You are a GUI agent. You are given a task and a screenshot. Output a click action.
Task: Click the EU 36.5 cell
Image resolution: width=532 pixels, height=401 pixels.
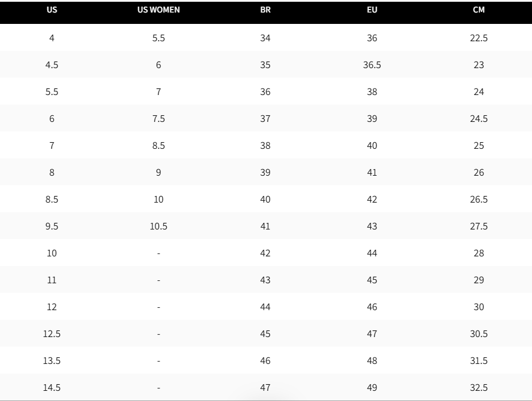(x=372, y=65)
